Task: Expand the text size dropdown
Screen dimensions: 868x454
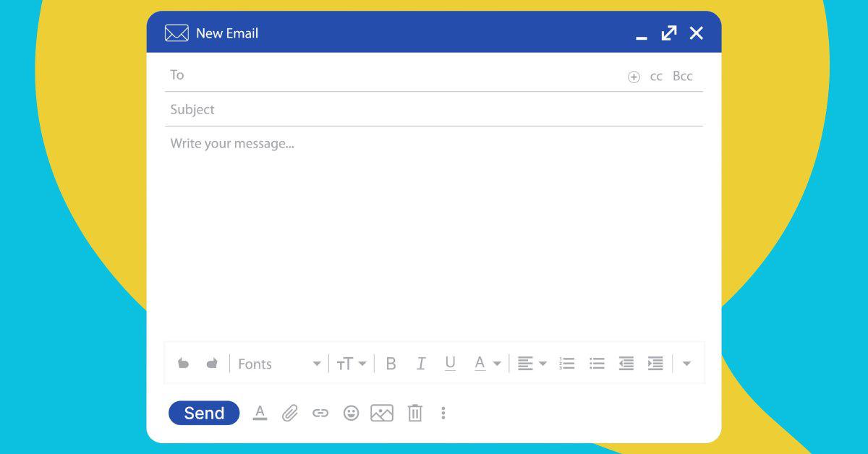Action: click(x=352, y=364)
